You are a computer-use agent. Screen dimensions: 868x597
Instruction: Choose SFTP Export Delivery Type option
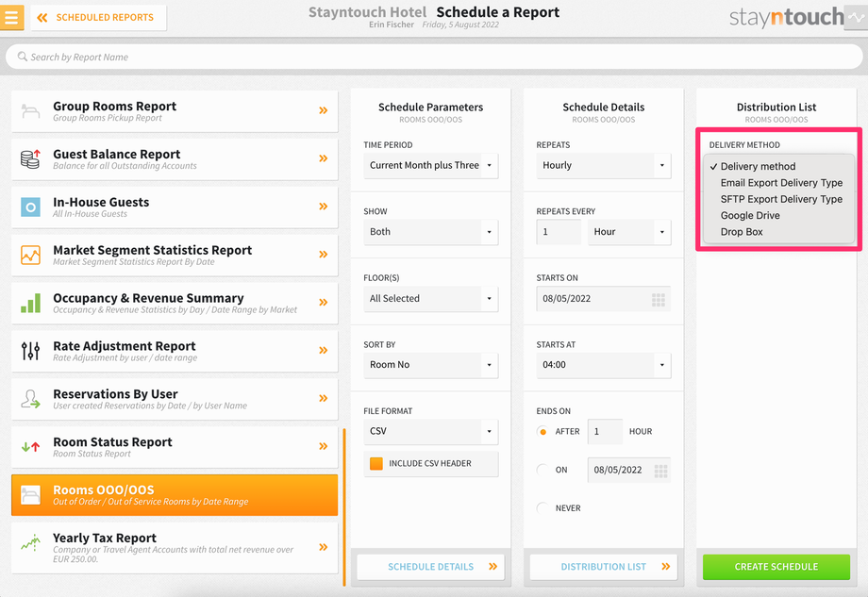779,199
